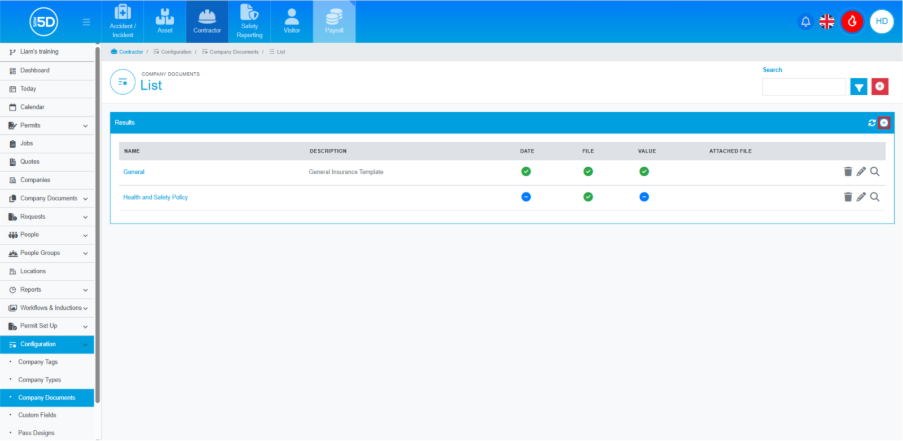903x441 pixels.
Task: Open the Accident / Incident module tab
Action: pos(123,21)
